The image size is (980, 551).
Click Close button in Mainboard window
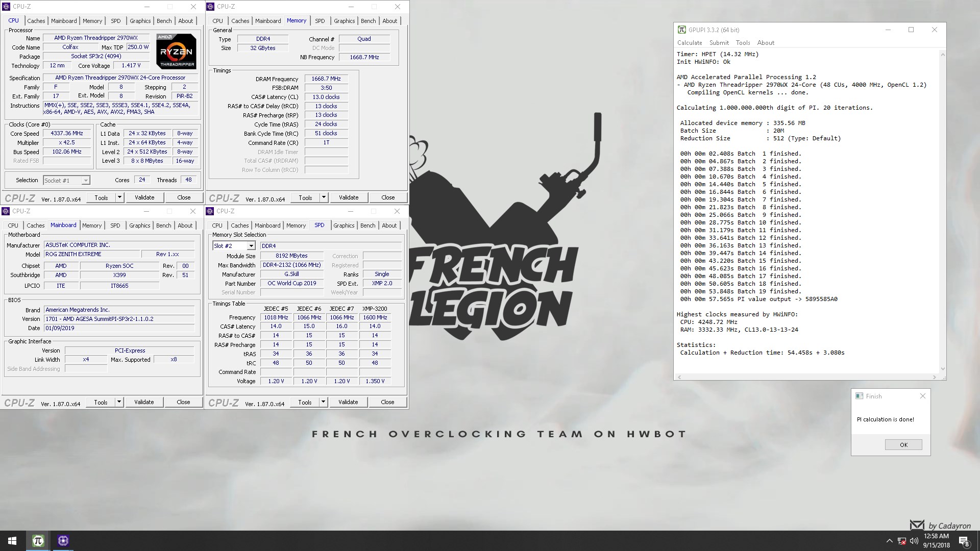[x=183, y=402]
